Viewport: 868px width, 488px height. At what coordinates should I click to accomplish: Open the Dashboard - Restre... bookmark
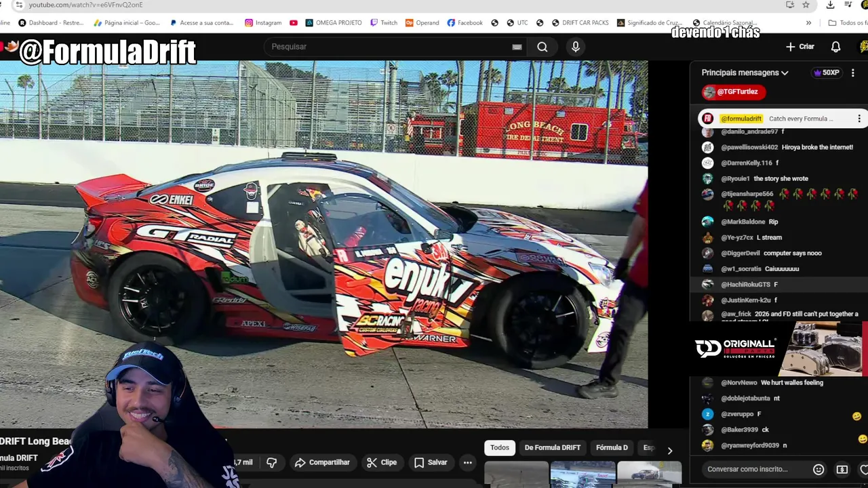tap(51, 22)
